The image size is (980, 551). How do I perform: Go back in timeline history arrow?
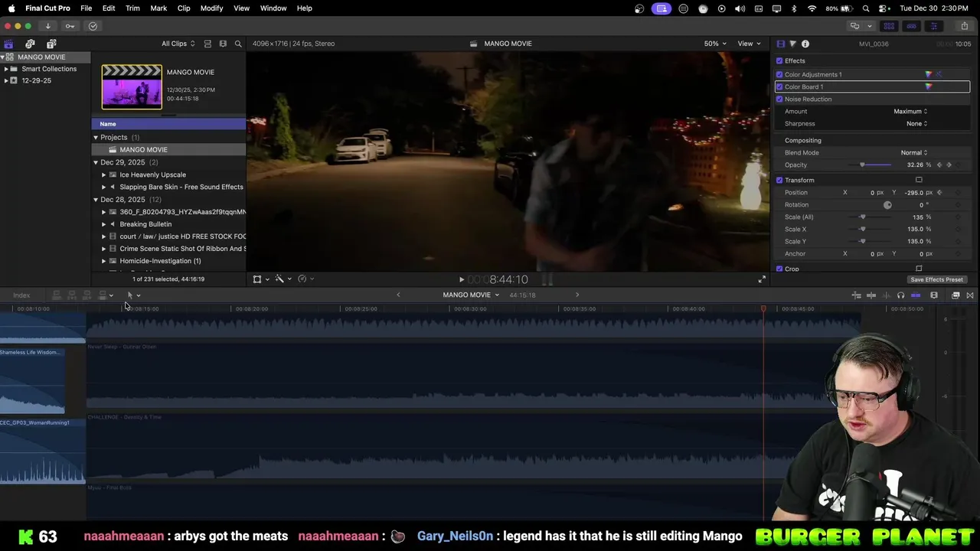[x=398, y=295]
